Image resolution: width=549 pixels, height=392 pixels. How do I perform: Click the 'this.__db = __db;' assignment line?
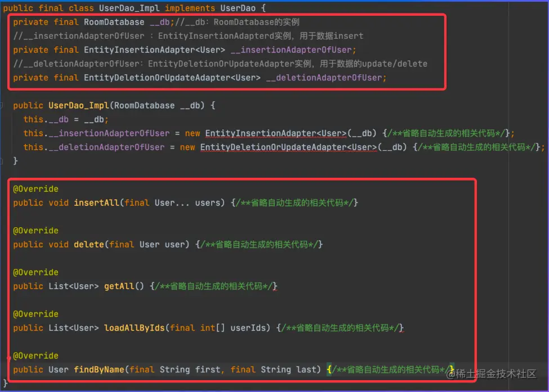pos(66,120)
